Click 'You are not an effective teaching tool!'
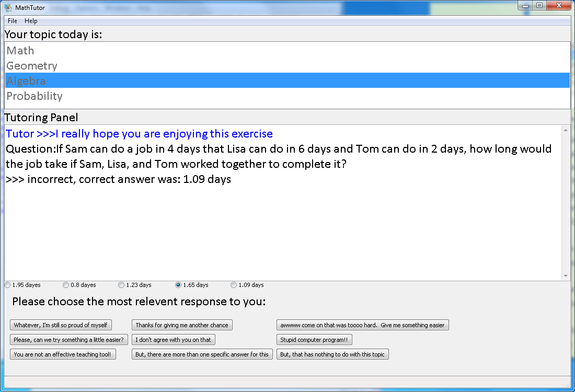The image size is (575, 392). click(63, 354)
